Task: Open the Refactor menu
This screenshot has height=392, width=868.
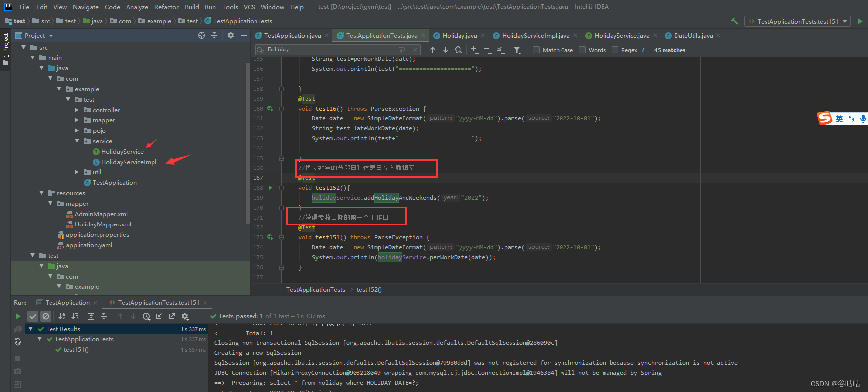Action: pyautogui.click(x=166, y=7)
